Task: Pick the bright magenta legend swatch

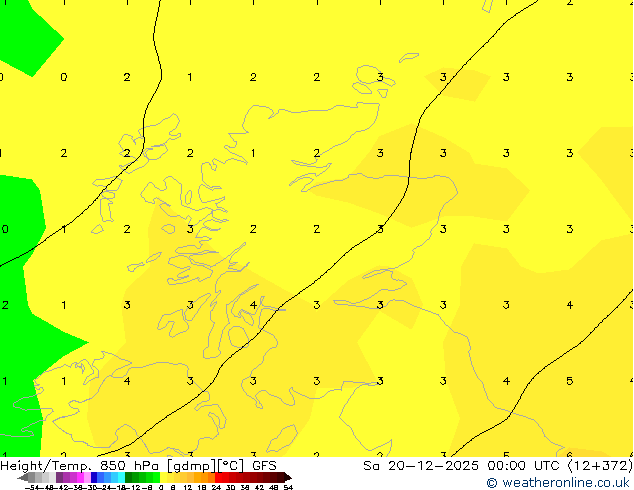Action: pyautogui.click(x=80, y=477)
